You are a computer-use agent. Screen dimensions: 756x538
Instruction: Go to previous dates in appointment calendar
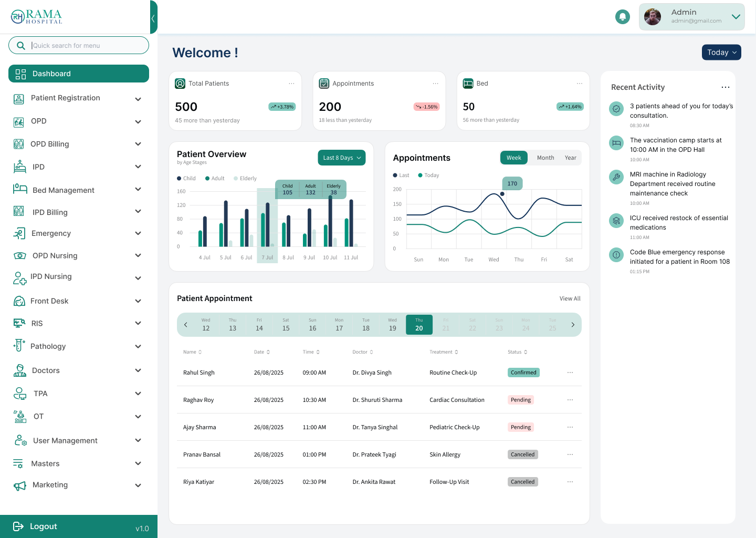[186, 325]
